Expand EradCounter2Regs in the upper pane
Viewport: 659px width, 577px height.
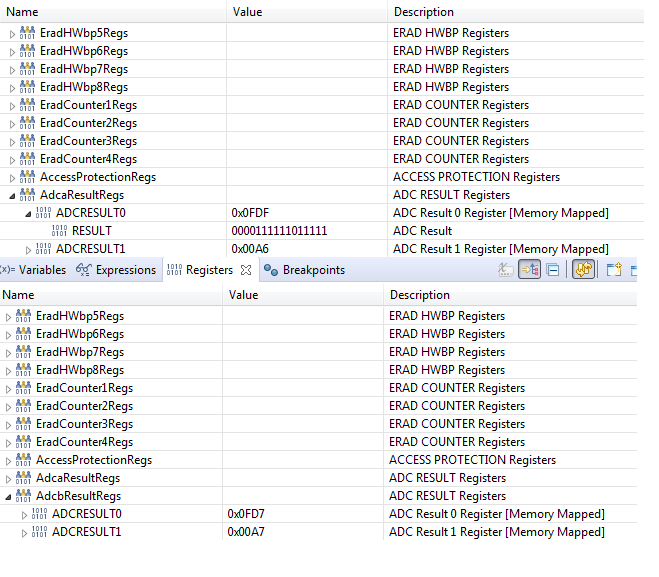(x=12, y=124)
